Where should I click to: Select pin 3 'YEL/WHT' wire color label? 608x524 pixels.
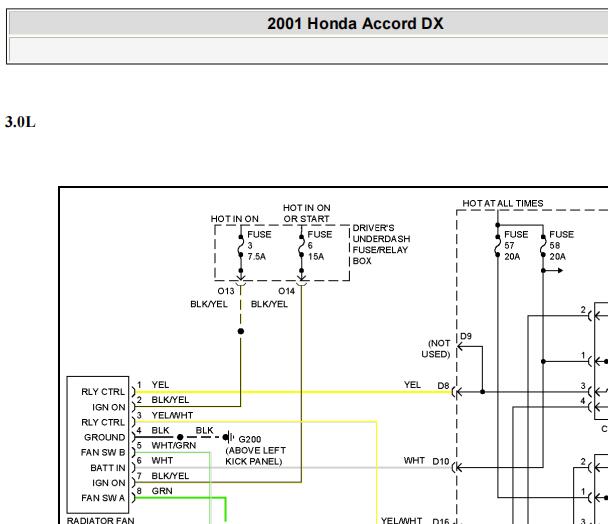click(x=172, y=415)
